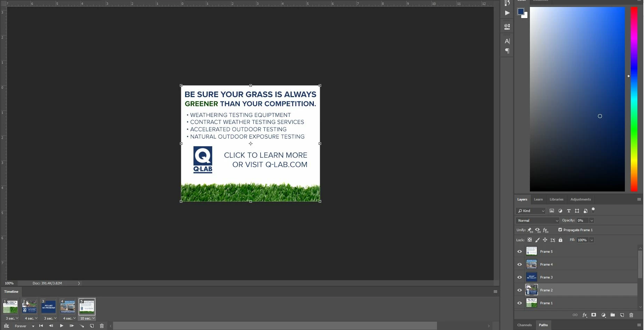
Task: Switch to the Learn tab
Action: 538,199
